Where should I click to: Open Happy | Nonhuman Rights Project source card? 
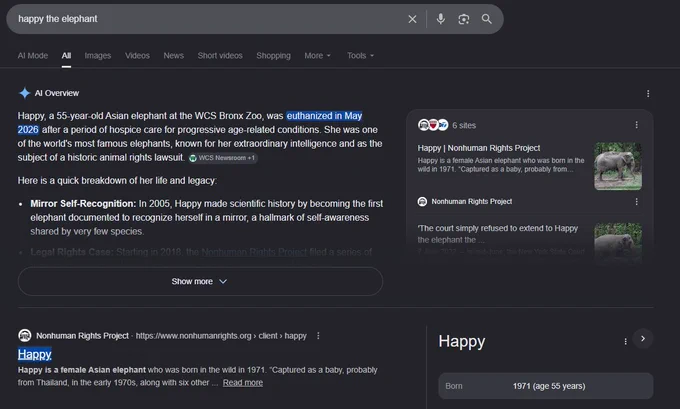(479, 148)
